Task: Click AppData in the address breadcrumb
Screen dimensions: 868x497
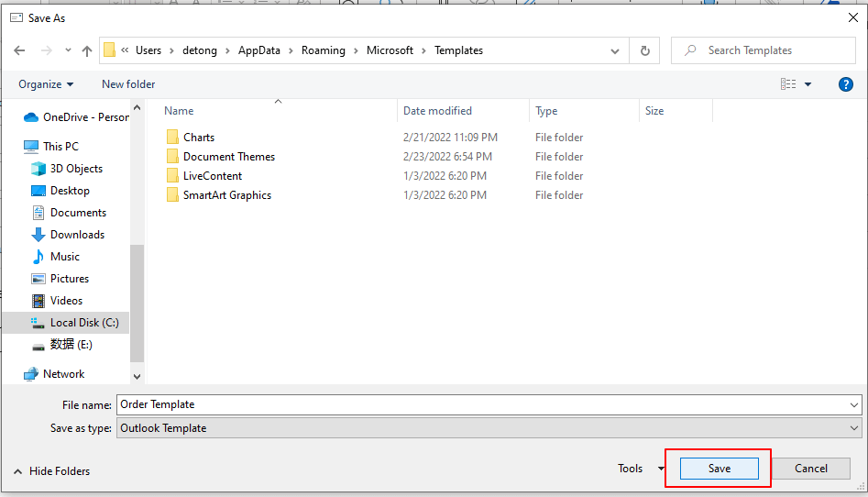Action: pyautogui.click(x=259, y=50)
